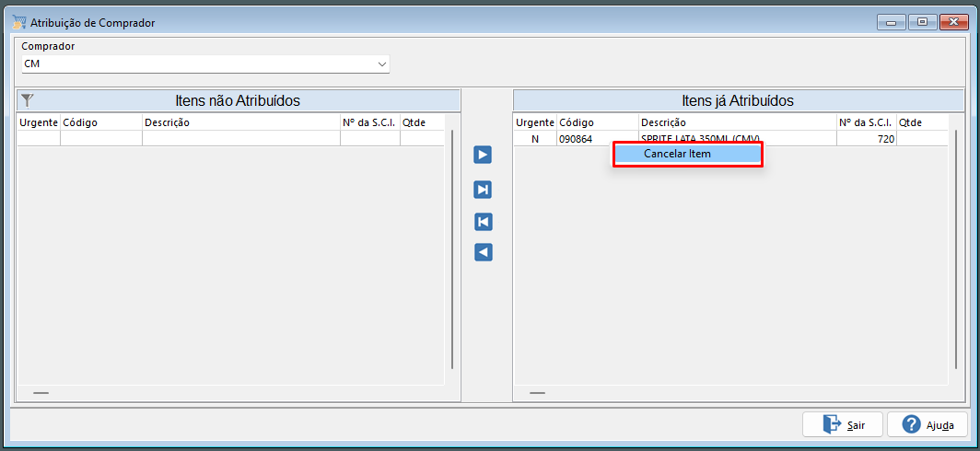This screenshot has height=451, width=980.
Task: Select code 090864 in assigned items
Action: 597,139
